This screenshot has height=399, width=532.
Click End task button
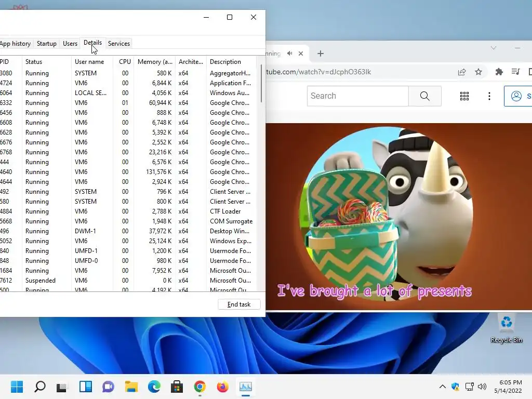(x=239, y=304)
